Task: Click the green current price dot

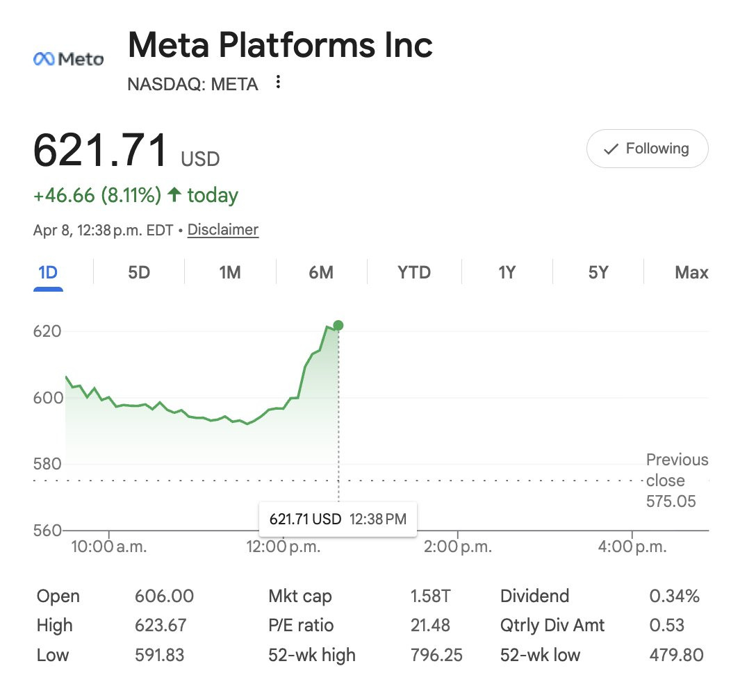Action: [338, 325]
